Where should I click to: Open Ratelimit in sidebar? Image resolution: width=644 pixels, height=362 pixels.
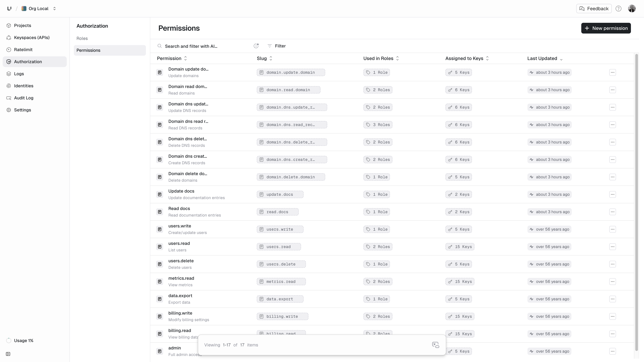tap(35, 49)
